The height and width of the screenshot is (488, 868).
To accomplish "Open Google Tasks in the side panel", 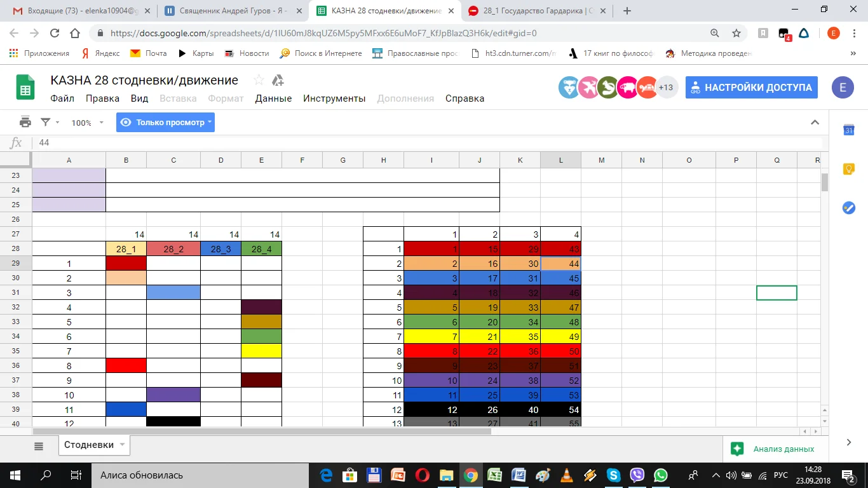I will tap(848, 208).
